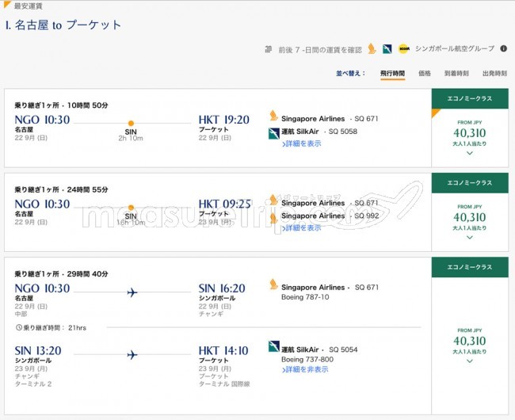Click SIN stopover dot on 2h 10m route
The width and height of the screenshot is (515, 420).
click(131, 123)
